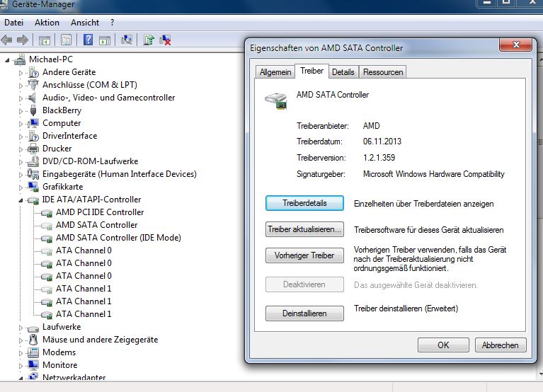
Task: Expand the Drucker node
Action: click(21, 149)
